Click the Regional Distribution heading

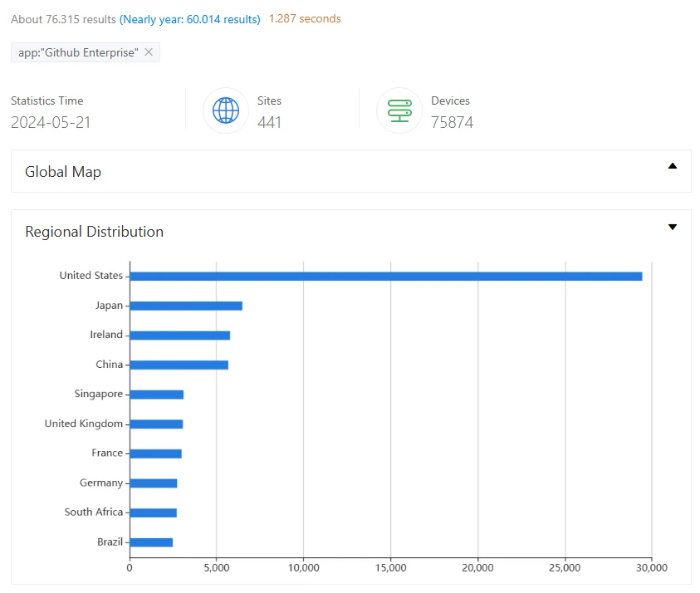pyautogui.click(x=94, y=232)
